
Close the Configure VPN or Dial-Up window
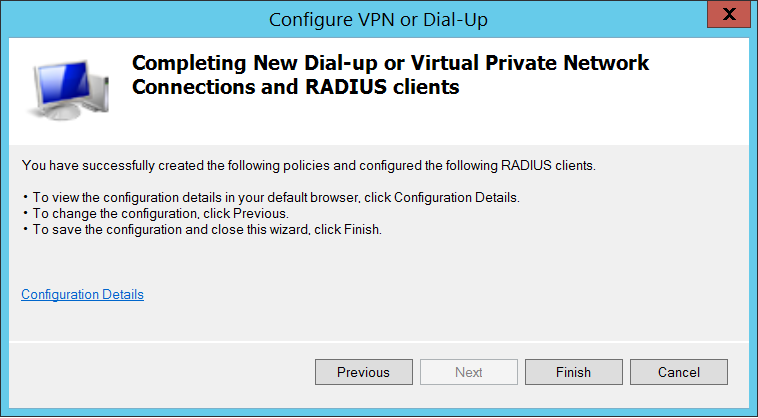click(731, 19)
